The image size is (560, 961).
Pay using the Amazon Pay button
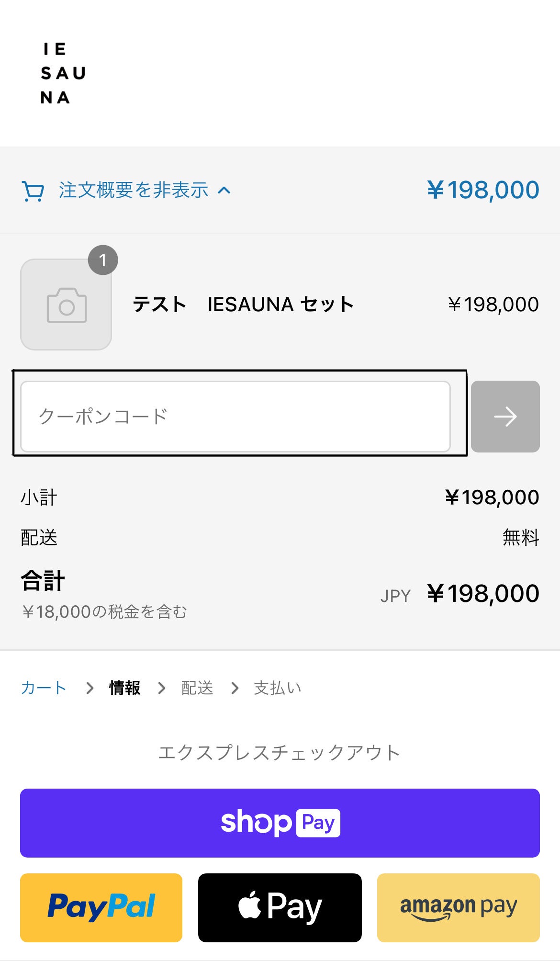coord(458,907)
